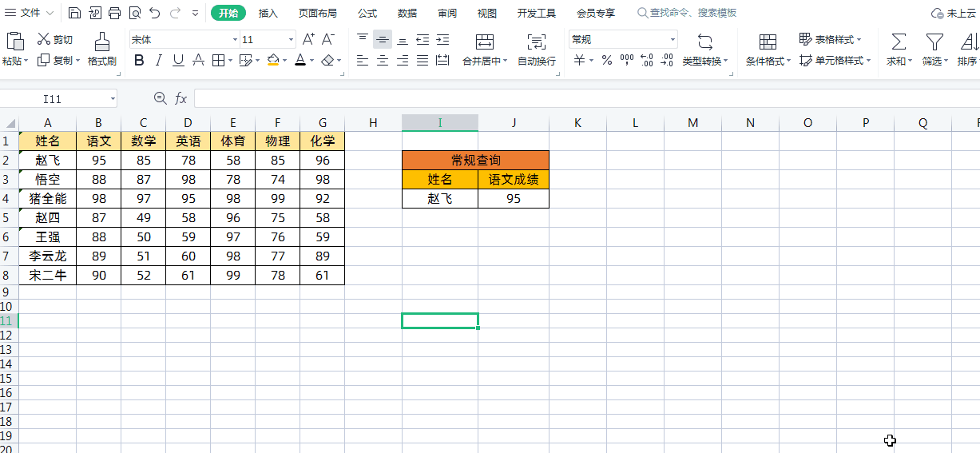Click the fx insert function button

pyautogui.click(x=181, y=98)
